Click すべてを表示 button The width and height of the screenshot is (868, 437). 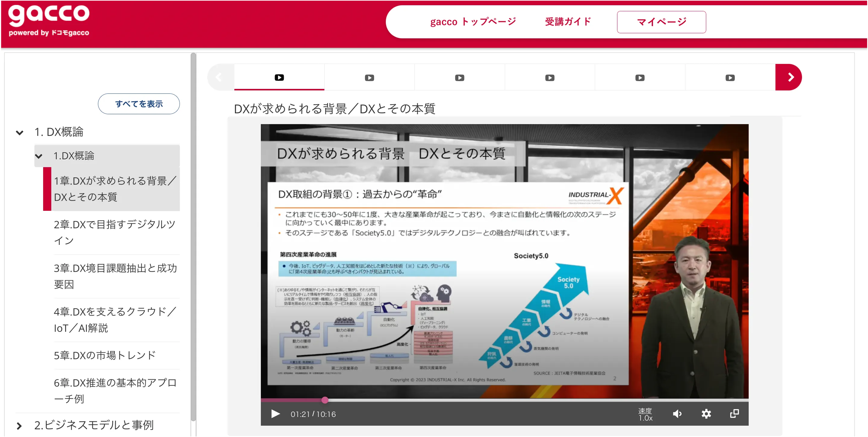pyautogui.click(x=139, y=104)
